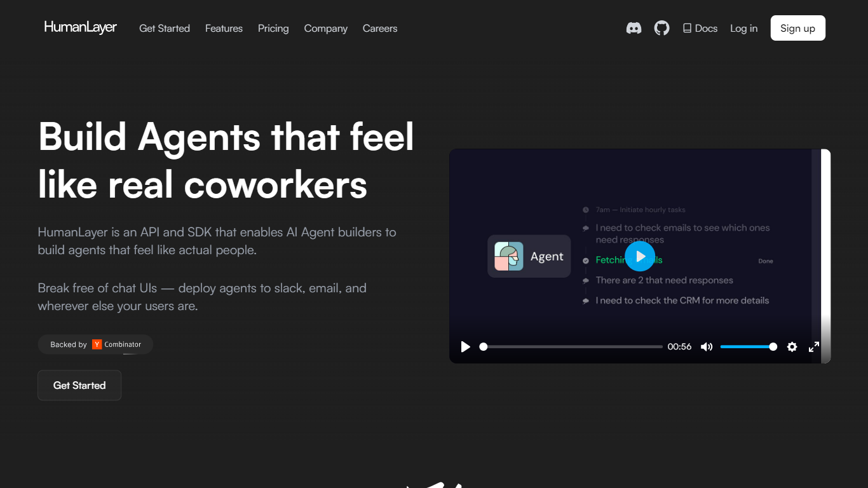Open the Discord icon link
868x488 pixels.
point(634,28)
